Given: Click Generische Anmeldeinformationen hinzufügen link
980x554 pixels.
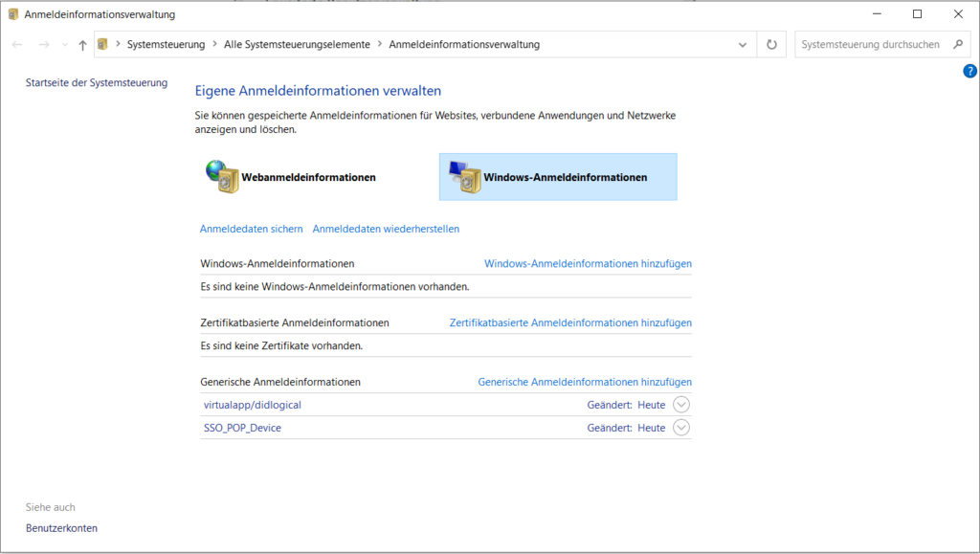Looking at the screenshot, I should tap(585, 382).
